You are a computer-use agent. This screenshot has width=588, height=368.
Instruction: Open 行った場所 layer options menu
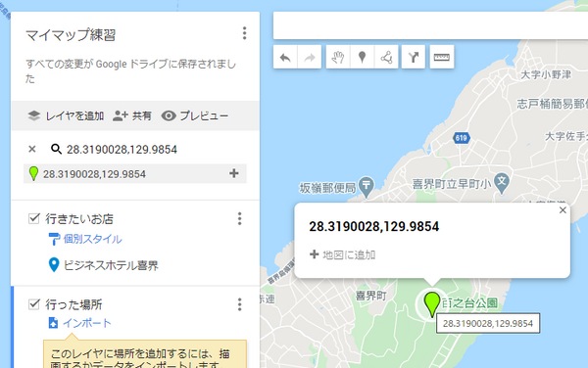[240, 304]
